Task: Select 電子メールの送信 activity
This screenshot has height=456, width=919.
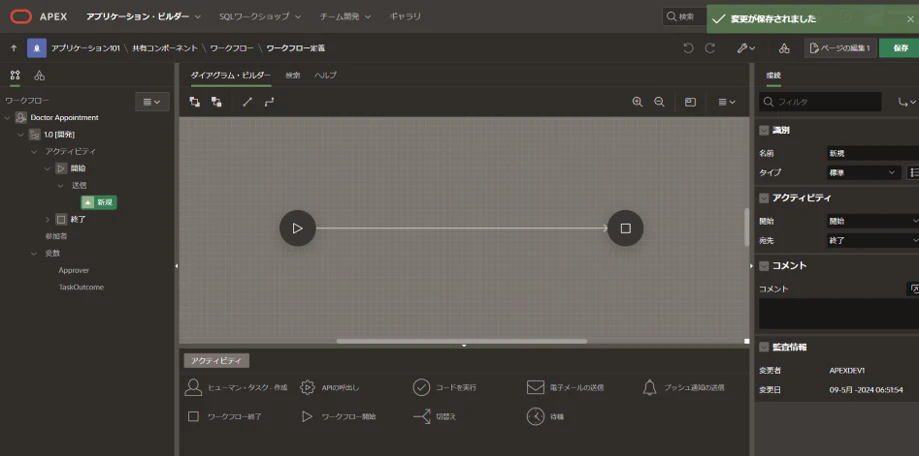Action: click(565, 387)
